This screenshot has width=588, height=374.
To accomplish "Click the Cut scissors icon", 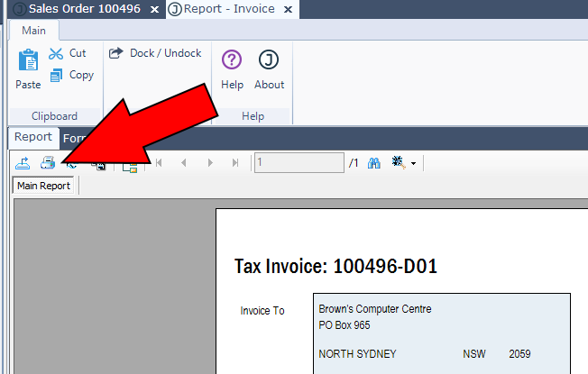I will [x=57, y=54].
